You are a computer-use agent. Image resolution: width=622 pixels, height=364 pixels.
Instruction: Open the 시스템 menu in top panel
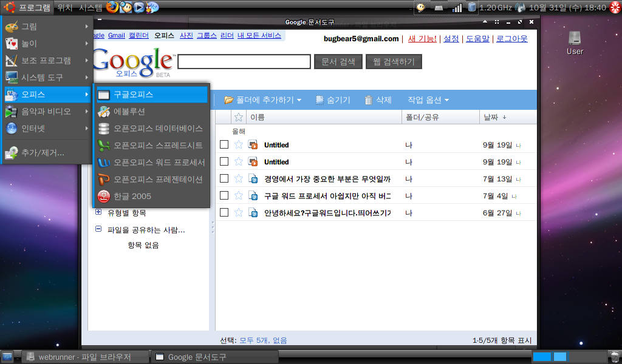click(x=91, y=7)
